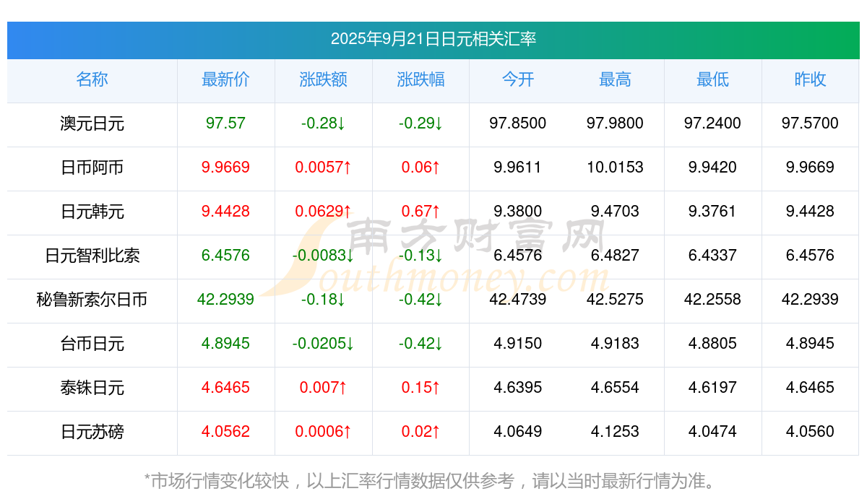Click the green latest price 97.57
The height and width of the screenshot is (504, 867).
point(226,123)
